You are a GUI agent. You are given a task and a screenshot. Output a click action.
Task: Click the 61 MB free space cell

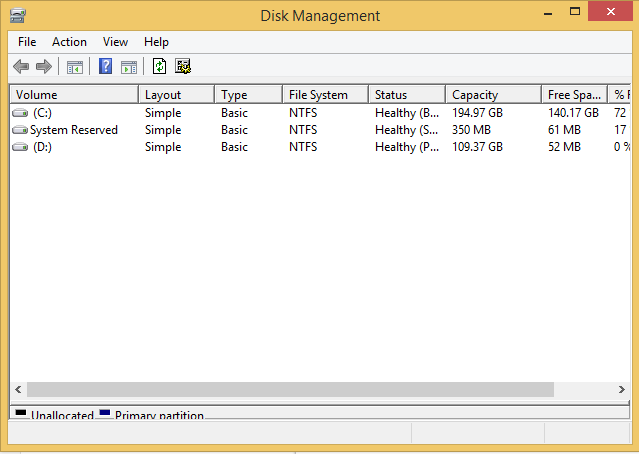point(564,130)
